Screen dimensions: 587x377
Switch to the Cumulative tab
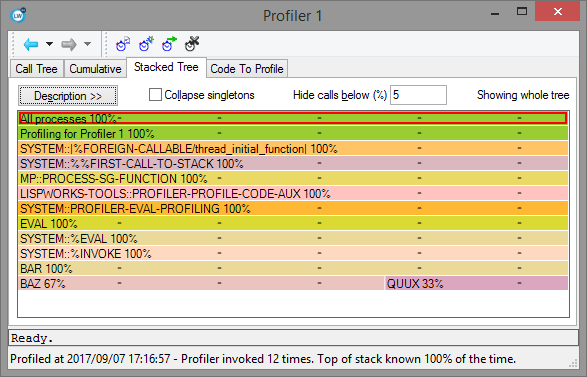click(95, 69)
